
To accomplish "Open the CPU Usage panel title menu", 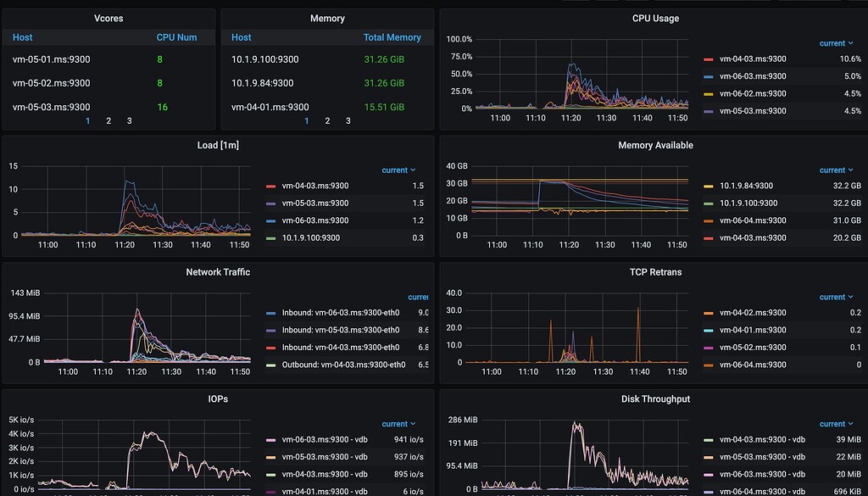I will [x=655, y=18].
